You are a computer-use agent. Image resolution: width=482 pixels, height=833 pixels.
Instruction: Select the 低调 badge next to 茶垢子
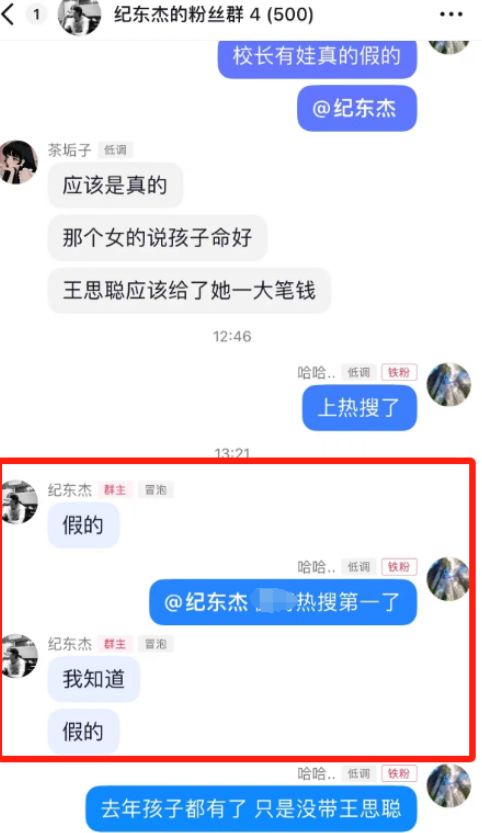click(x=115, y=150)
